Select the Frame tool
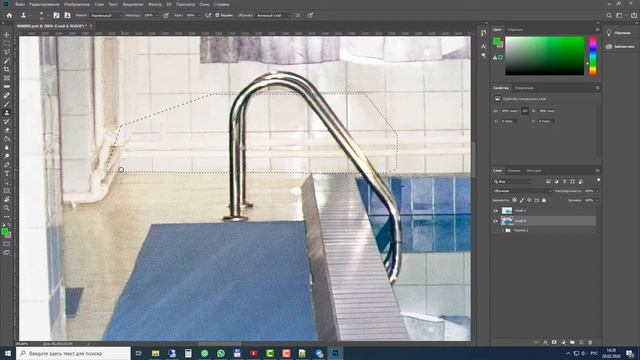Image resolution: width=640 pixels, height=360 pixels. tap(7, 78)
